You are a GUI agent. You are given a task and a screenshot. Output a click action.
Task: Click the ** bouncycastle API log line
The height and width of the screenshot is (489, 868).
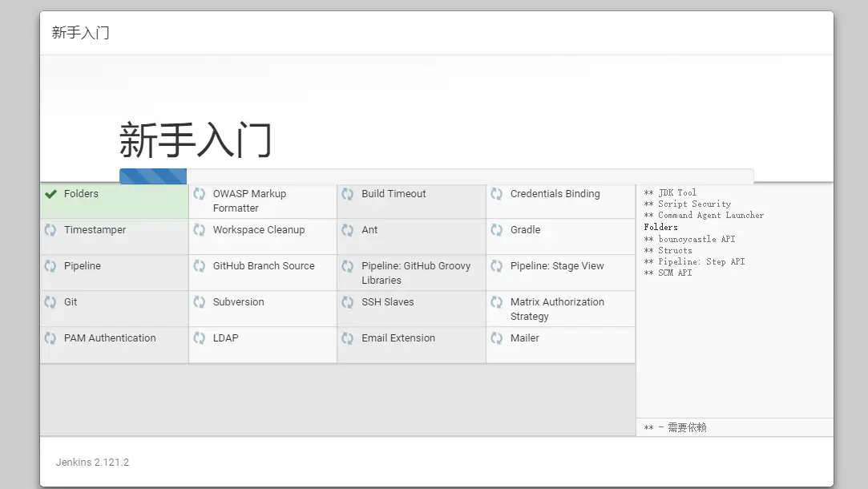689,239
